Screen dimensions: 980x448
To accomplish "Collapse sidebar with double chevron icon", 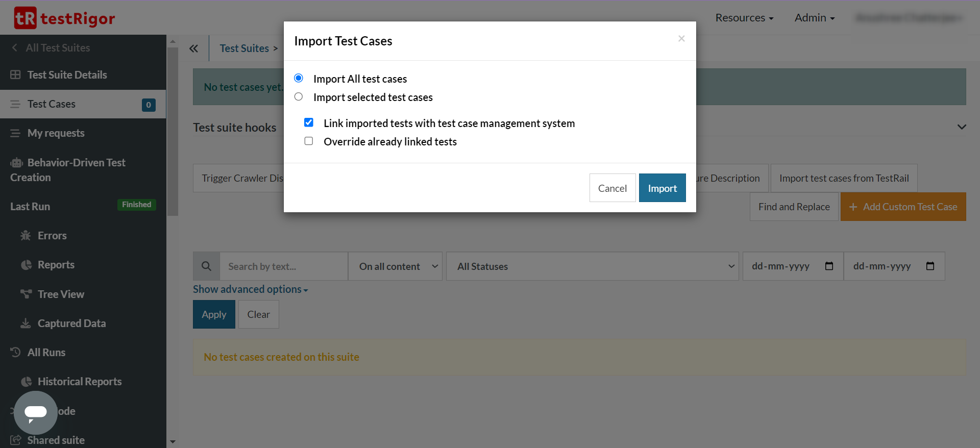I will (193, 48).
